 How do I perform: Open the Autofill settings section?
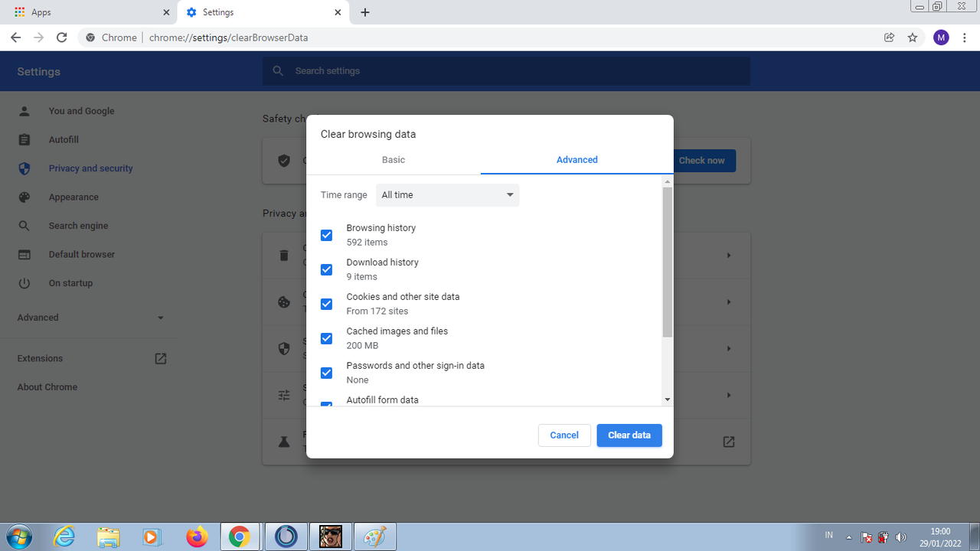(x=64, y=140)
